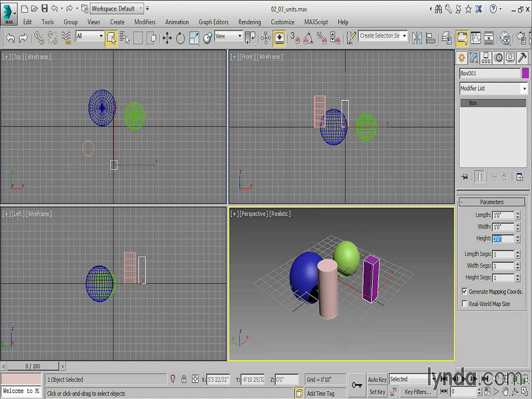Click the Select and Link chain icon
This screenshot has width=532, height=399.
pyautogui.click(x=39, y=37)
